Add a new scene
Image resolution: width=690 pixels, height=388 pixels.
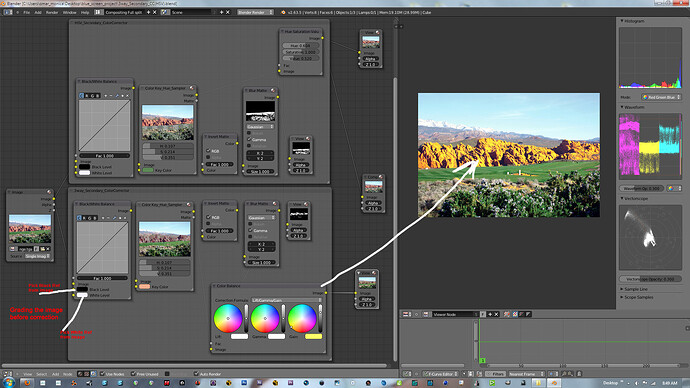[x=221, y=12]
